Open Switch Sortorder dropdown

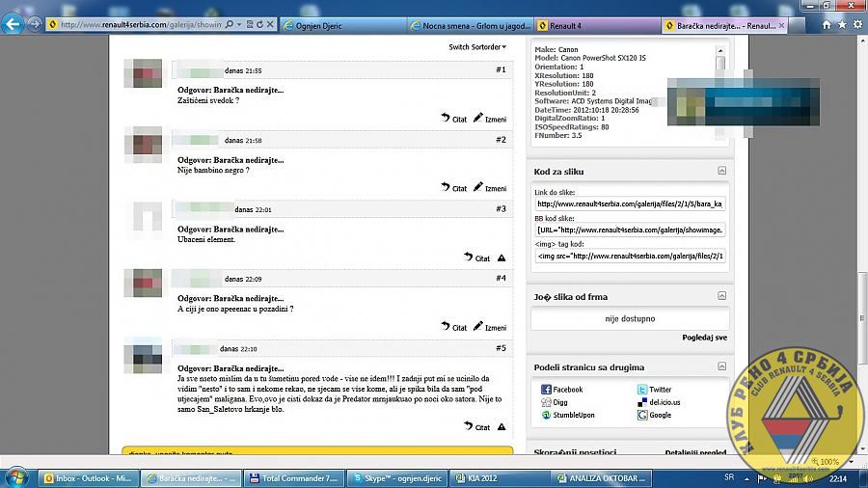tap(477, 47)
